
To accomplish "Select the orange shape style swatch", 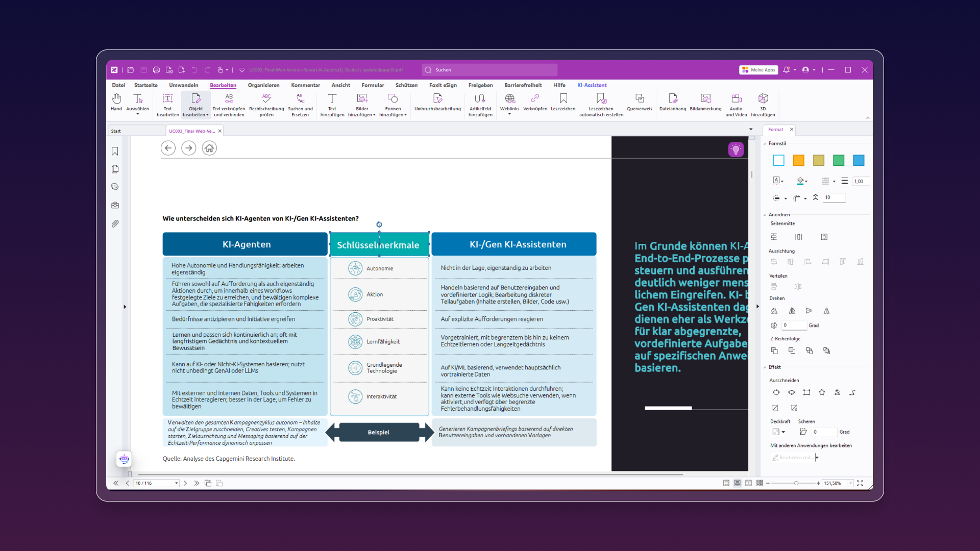I will click(x=798, y=160).
